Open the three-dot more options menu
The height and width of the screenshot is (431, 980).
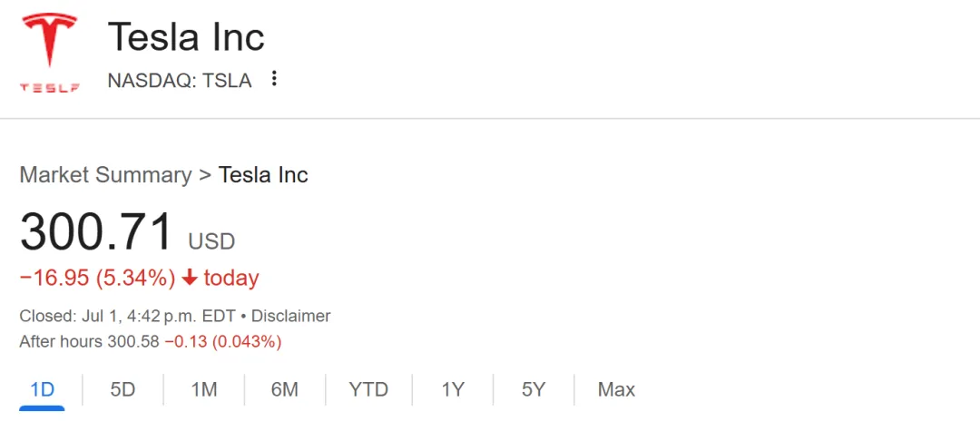pyautogui.click(x=274, y=79)
